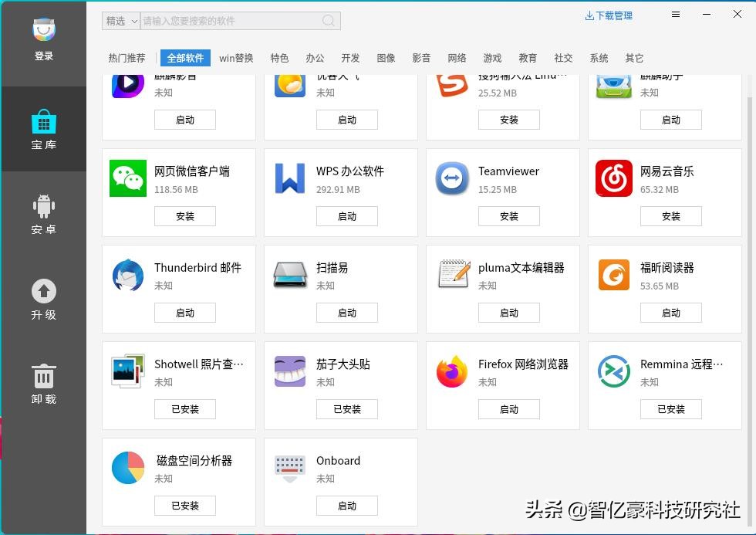This screenshot has width=756, height=535.
Task: Open the 网页微信客户端 WeChat icon
Action: pos(127,178)
